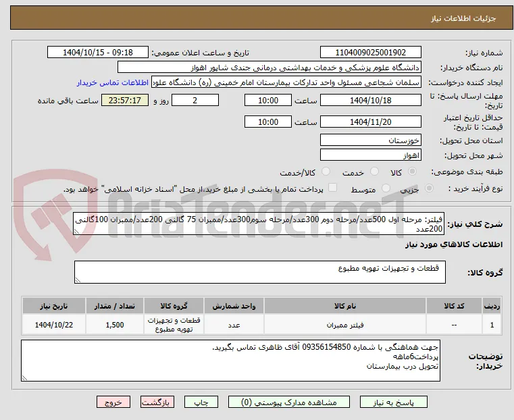The image size is (514, 420).
Task: Click the page title 'جزئیات اطلاعات نیاز'
Action: 463,18
